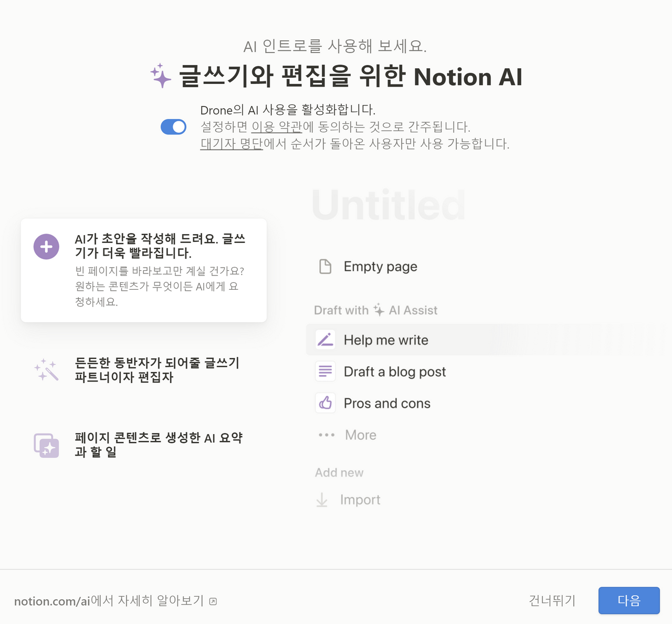Screen dimensions: 672x624
Task: Select the magic wand sparkles icon
Action: (46, 370)
